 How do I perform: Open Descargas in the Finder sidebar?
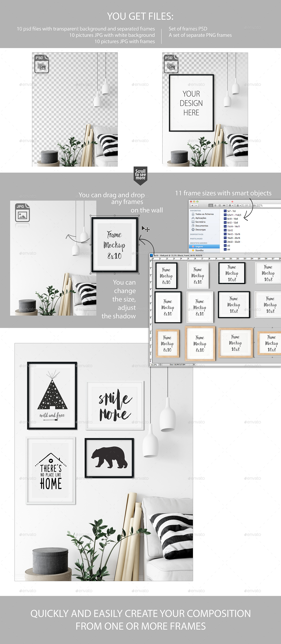(x=204, y=230)
